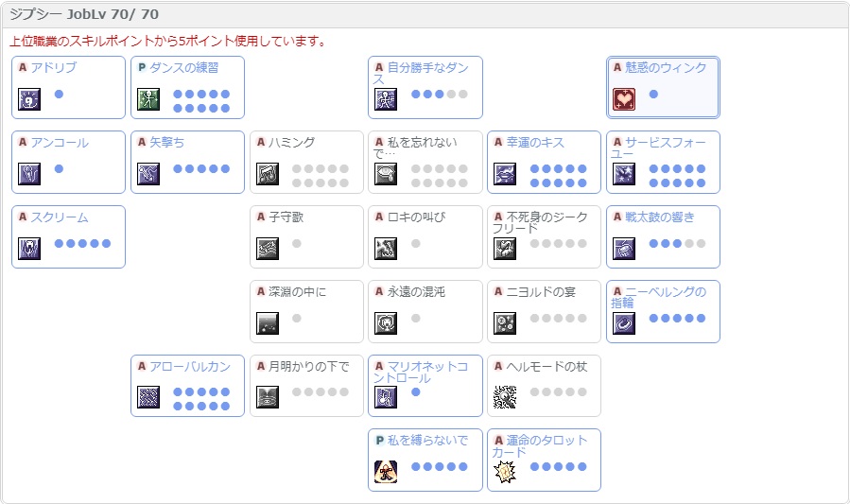Click the サービスフォーユー skill icon
The height and width of the screenshot is (504, 850).
624,175
